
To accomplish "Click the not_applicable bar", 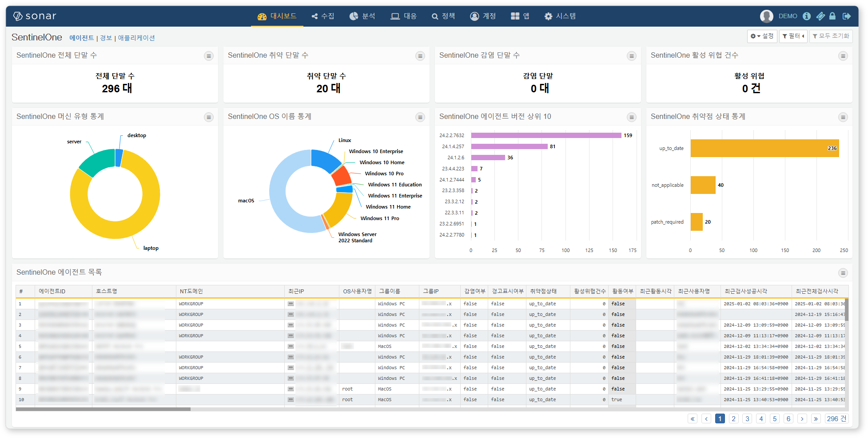I will point(703,185).
